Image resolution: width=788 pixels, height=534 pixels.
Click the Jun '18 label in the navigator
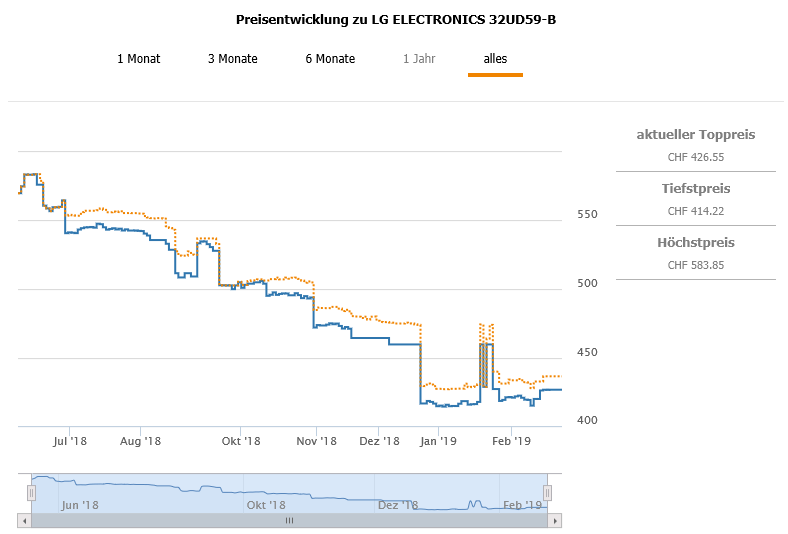(78, 505)
